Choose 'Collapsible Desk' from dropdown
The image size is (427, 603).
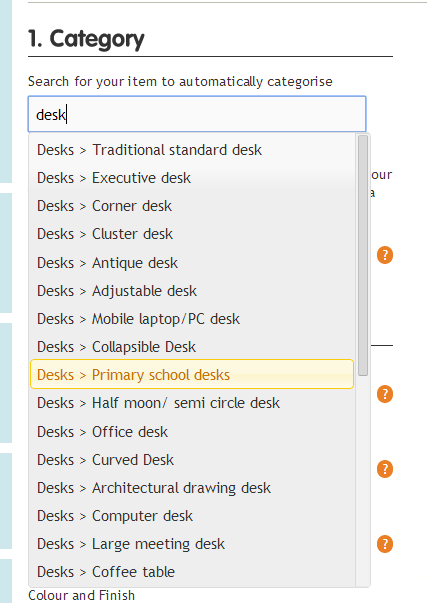coord(192,347)
